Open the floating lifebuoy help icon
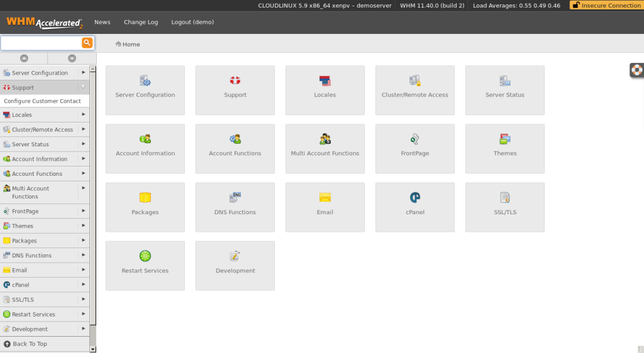This screenshot has width=644, height=353. [x=636, y=70]
